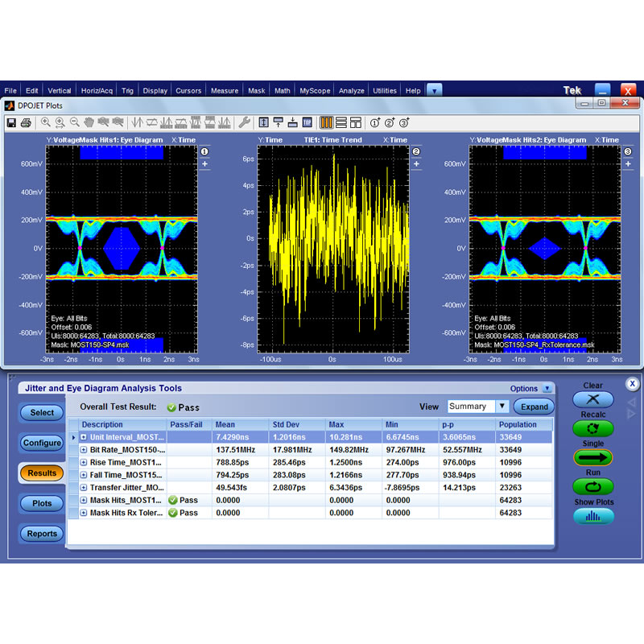
Task: Expand the Transfer Jitter measurement row
Action: point(84,488)
